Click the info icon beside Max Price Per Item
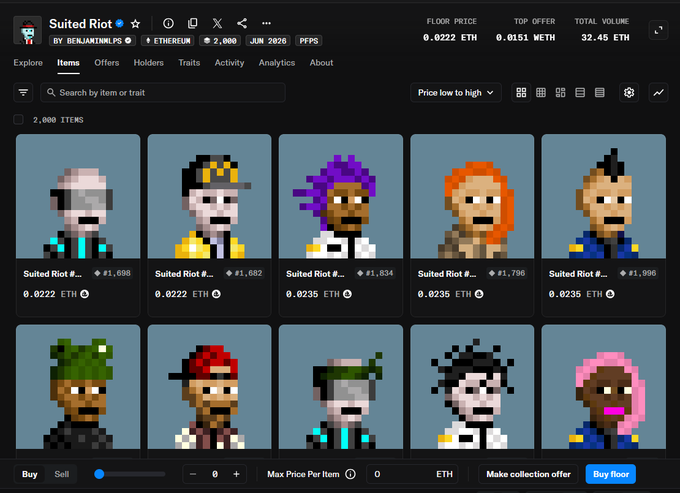 pos(350,474)
